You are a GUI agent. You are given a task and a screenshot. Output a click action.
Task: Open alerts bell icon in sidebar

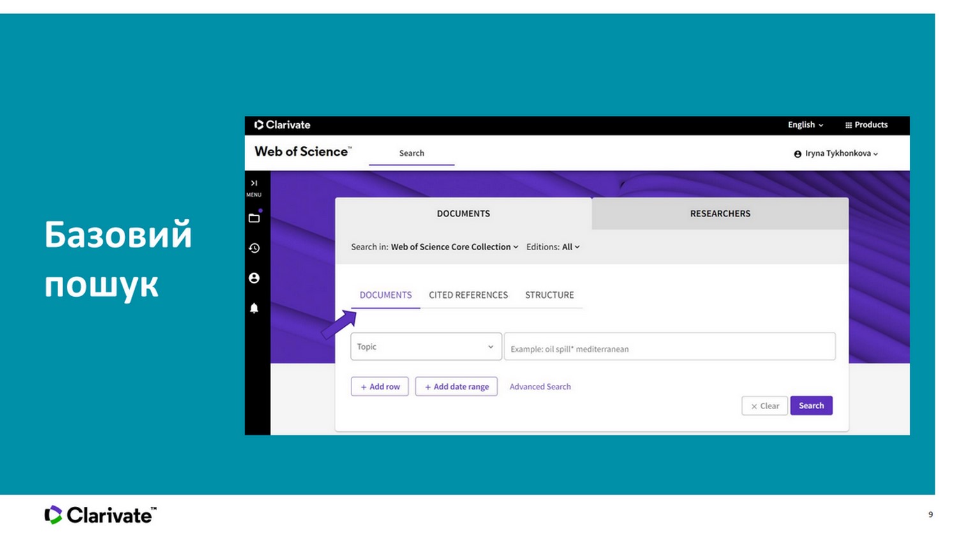point(254,308)
